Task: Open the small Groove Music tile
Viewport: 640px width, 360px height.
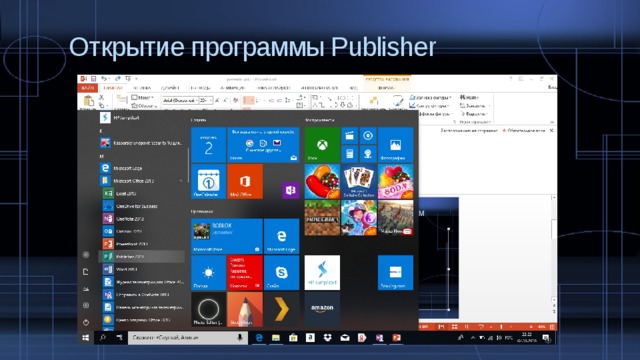Action: point(368,136)
